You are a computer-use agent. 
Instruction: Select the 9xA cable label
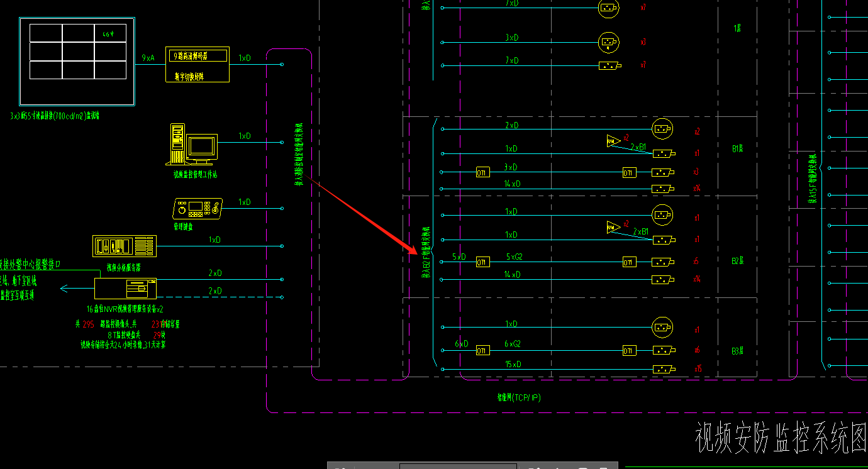coord(148,58)
